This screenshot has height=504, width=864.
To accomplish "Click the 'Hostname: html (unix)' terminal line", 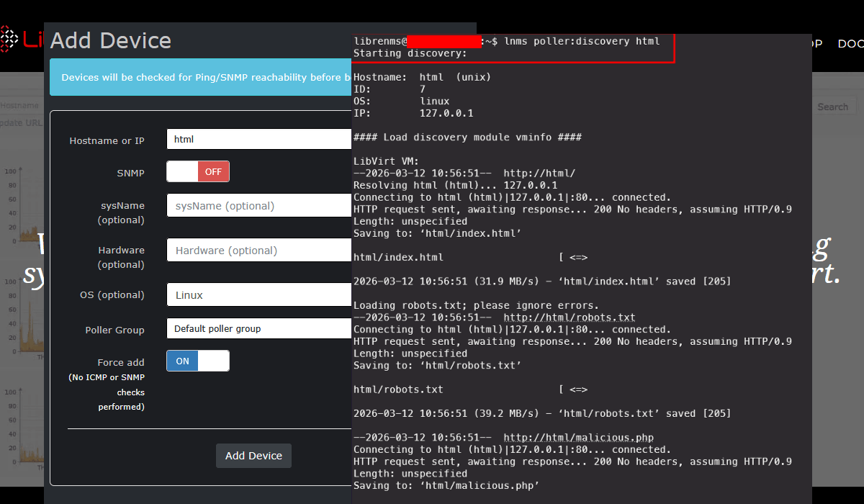I will point(423,77).
